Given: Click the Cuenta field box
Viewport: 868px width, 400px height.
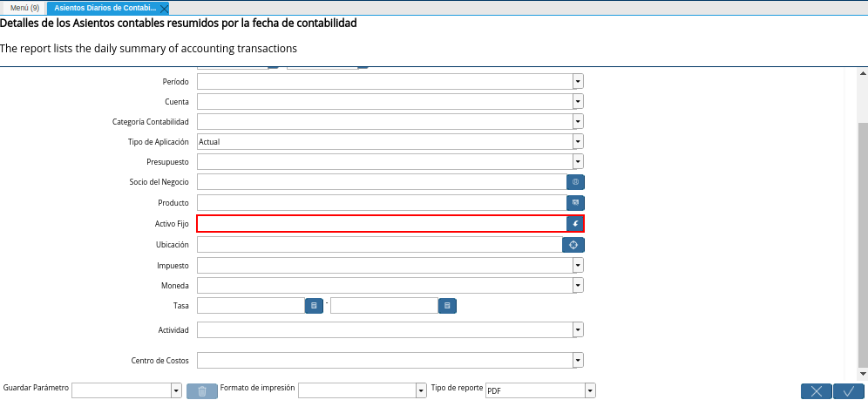Looking at the screenshot, I should [384, 101].
